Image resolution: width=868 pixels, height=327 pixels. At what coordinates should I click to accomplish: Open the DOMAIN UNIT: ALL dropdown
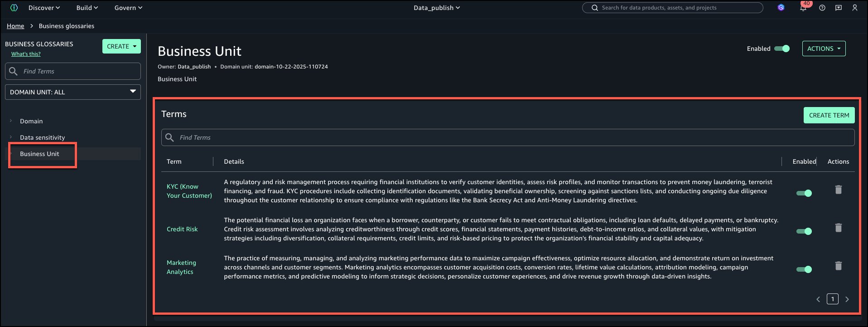(73, 92)
